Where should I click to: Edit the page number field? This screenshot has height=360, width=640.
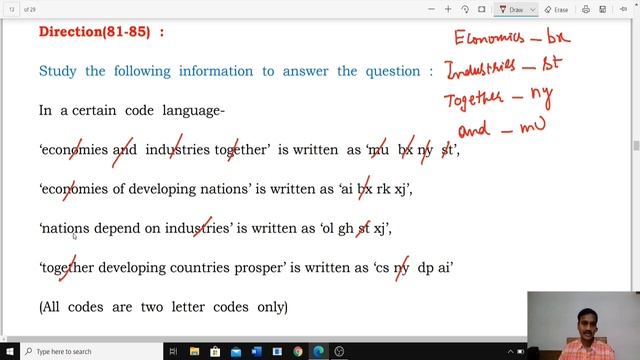12,9
